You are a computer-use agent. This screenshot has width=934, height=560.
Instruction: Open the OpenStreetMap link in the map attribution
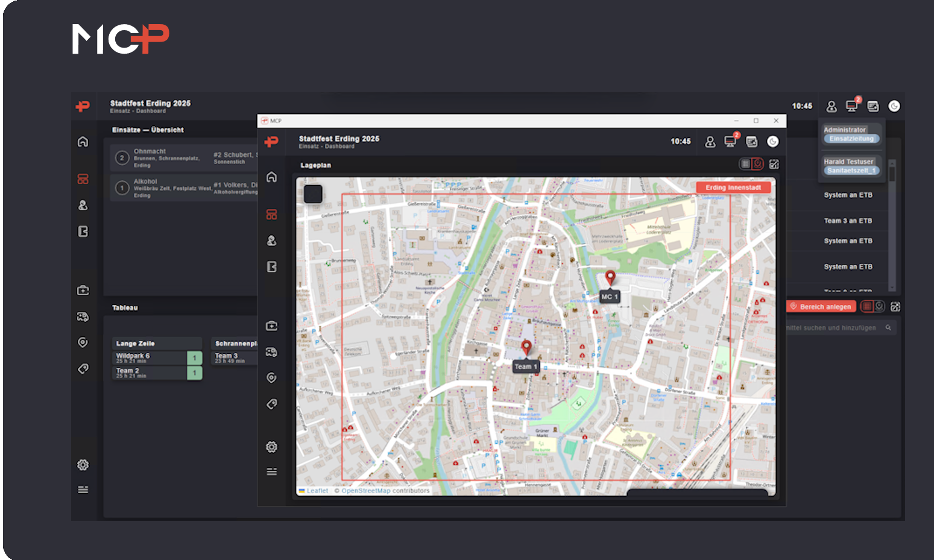(x=365, y=491)
